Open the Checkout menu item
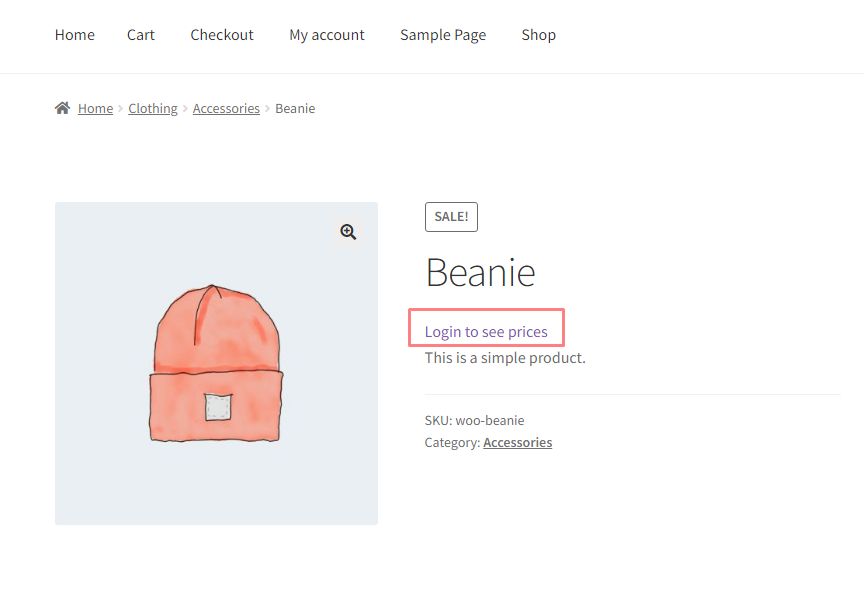864x598 pixels. 222,35
